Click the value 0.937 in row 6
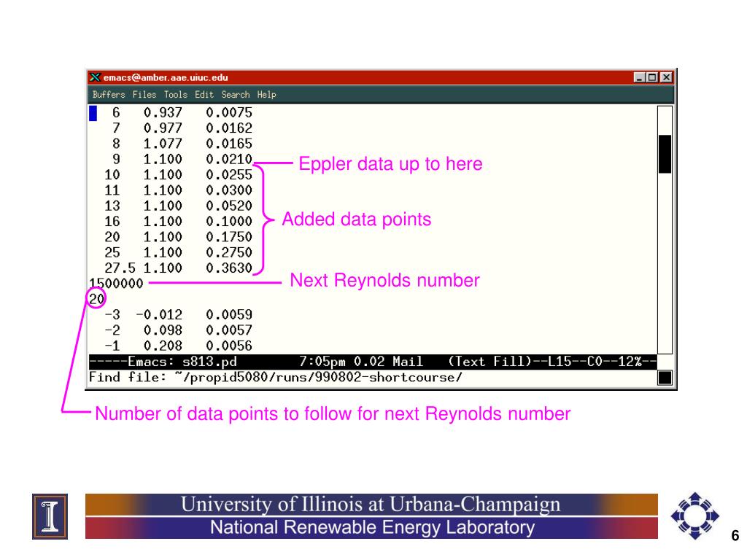 click(x=163, y=113)
